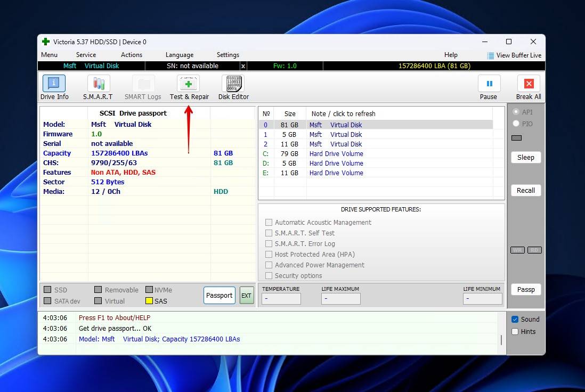Click the WR indicator
This screenshot has height=392, width=585.
pos(517,250)
